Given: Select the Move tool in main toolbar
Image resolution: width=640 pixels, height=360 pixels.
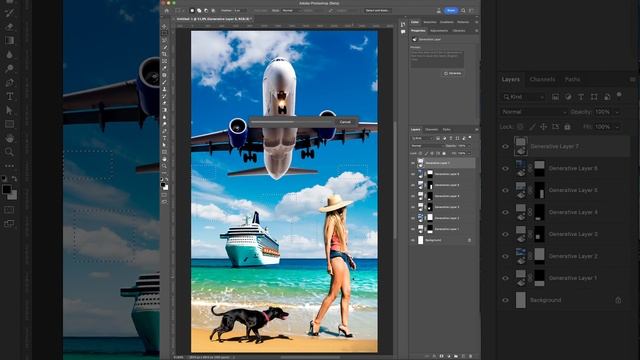Looking at the screenshot, I should point(165,26).
